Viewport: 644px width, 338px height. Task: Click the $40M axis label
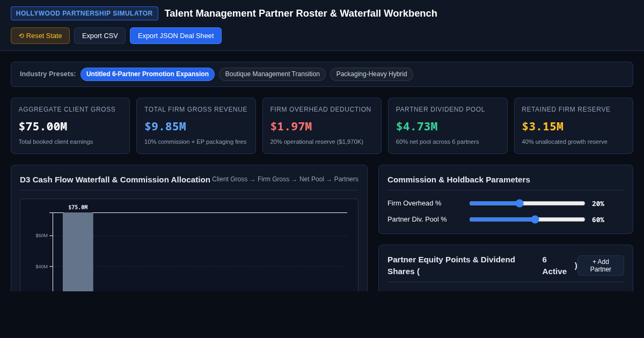coord(41,267)
